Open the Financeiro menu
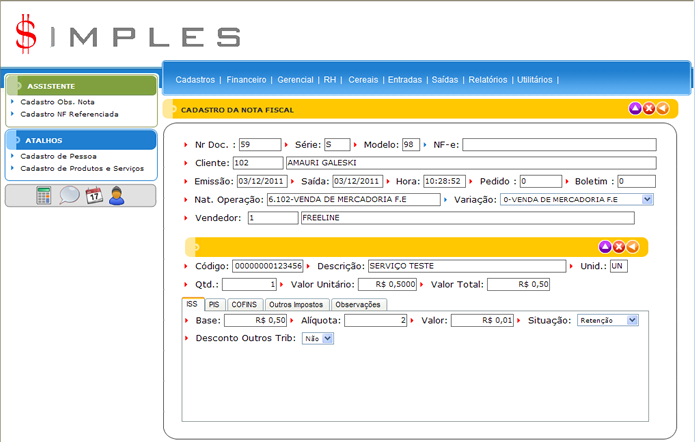Viewport: 695px width, 442px height. tap(246, 79)
